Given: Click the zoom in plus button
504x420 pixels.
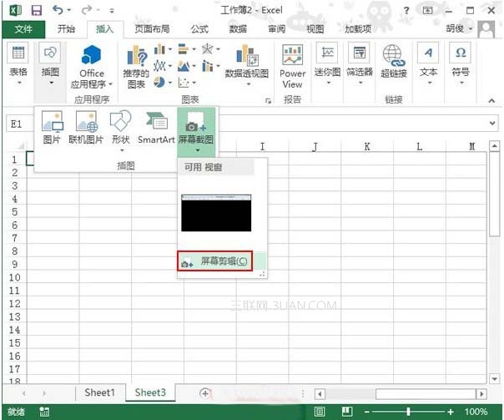Looking at the screenshot, I should pos(451,412).
